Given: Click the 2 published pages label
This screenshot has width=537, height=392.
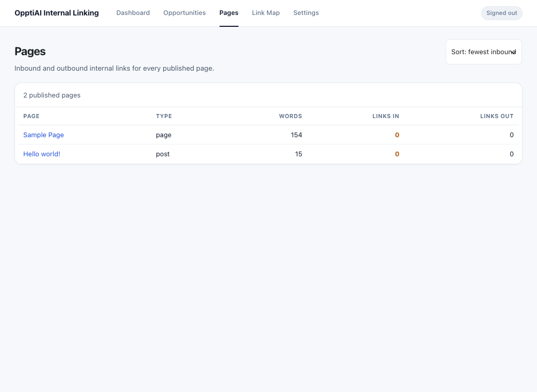Looking at the screenshot, I should point(52,95).
